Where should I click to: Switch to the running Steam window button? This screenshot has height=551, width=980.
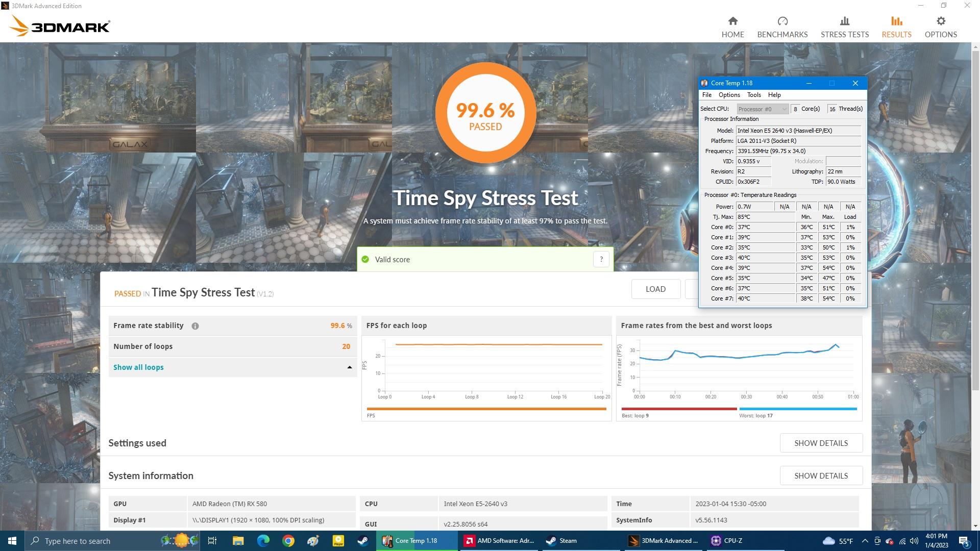[x=581, y=541]
